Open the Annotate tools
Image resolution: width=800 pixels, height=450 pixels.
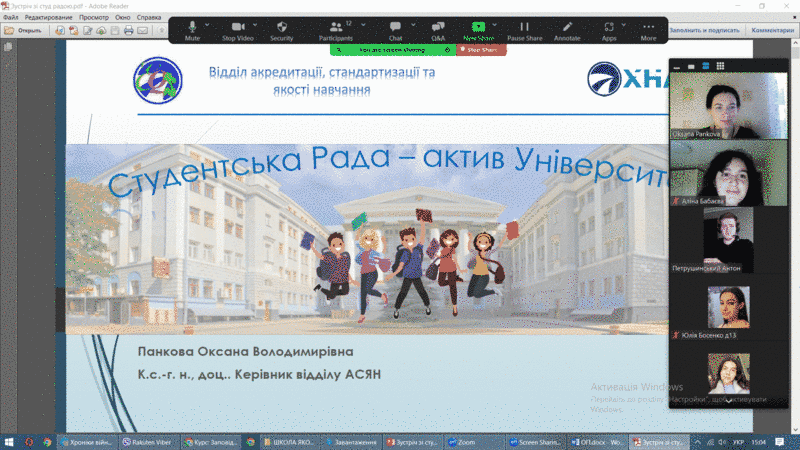[x=567, y=31]
